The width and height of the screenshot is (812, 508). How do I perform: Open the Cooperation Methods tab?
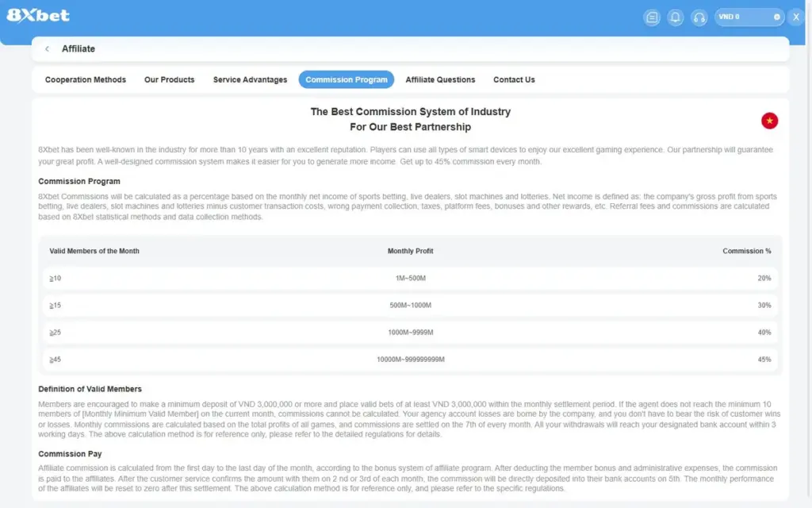pyautogui.click(x=86, y=80)
